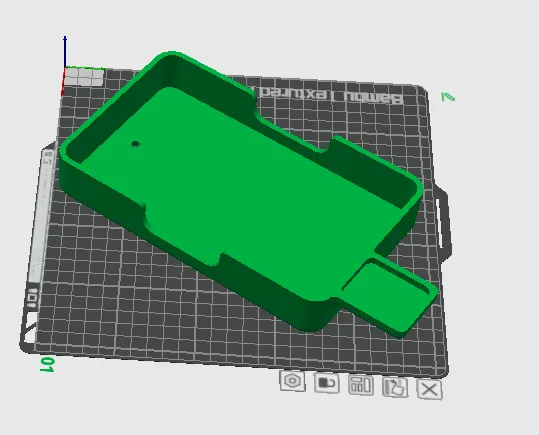539x435 pixels.
Task: Open plate settings hexagon icon
Action: pyautogui.click(x=293, y=381)
